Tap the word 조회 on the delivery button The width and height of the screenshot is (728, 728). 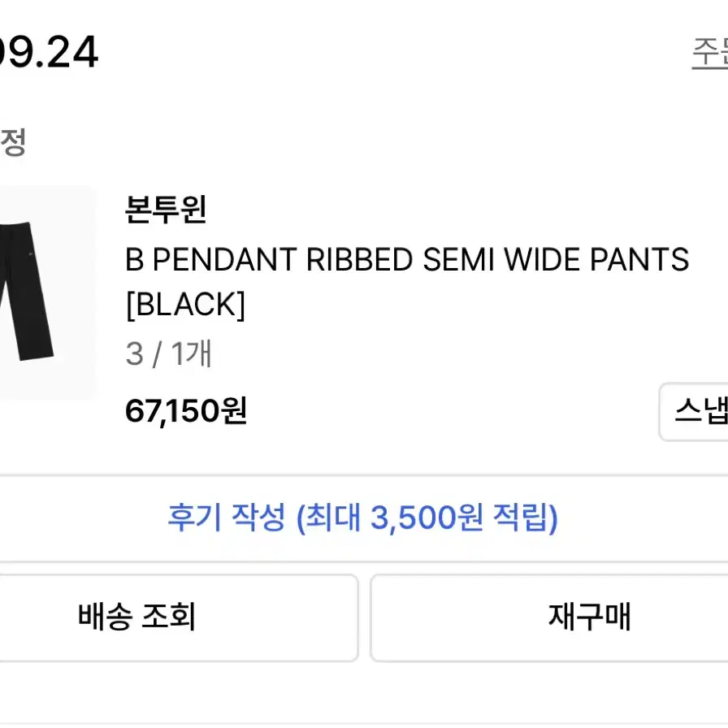pos(168,617)
